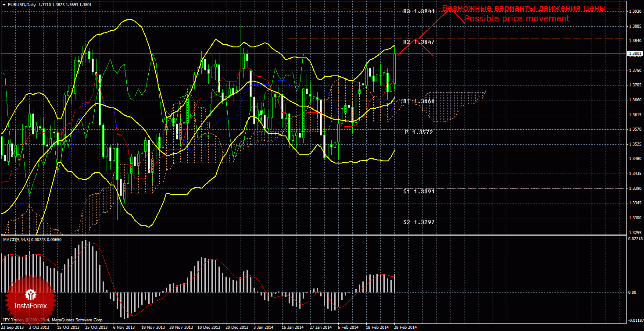Viewport: 644px width, 331px height.
Task: Click the low price 1.3693 in header
Action: (72, 4)
